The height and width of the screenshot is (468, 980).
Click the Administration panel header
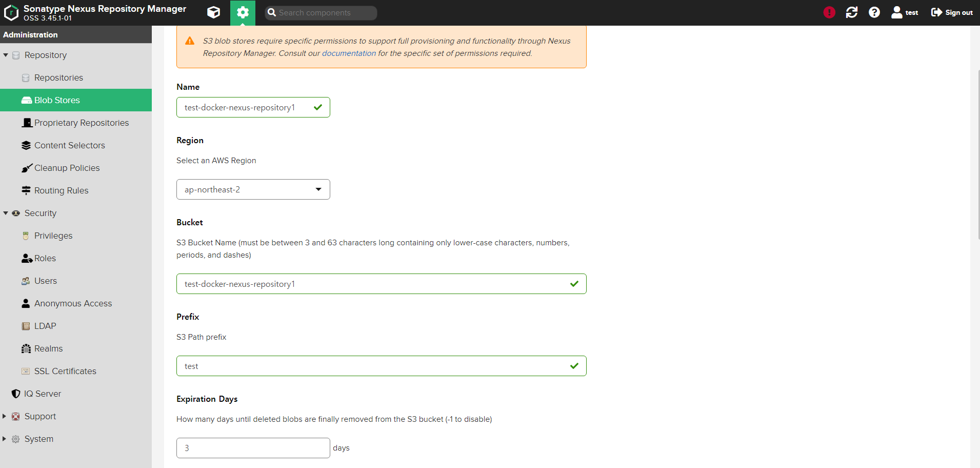pyautogui.click(x=76, y=34)
